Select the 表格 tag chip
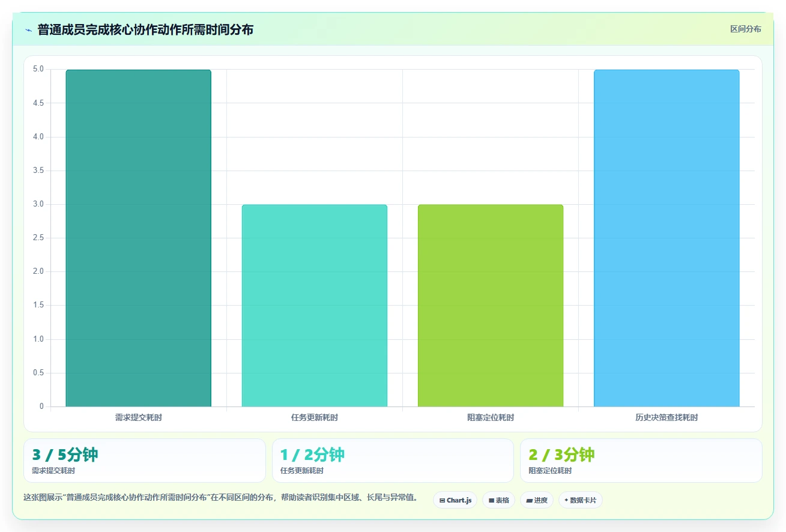 pyautogui.click(x=498, y=500)
